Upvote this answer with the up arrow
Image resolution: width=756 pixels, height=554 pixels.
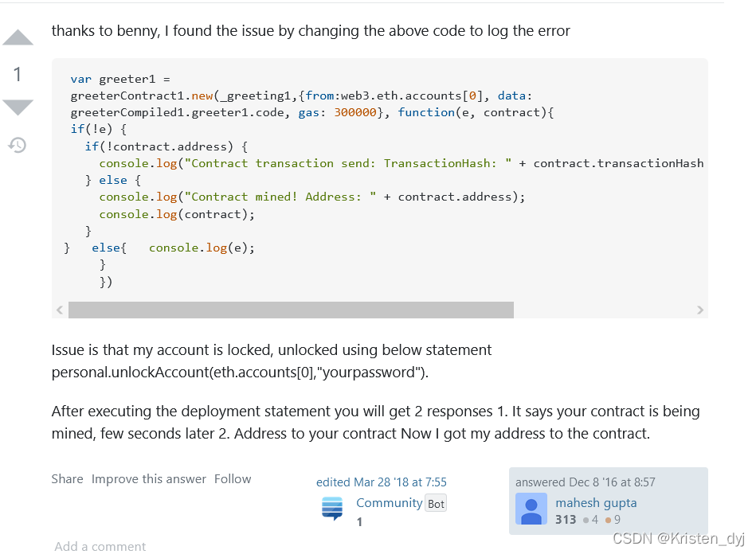click(x=18, y=37)
